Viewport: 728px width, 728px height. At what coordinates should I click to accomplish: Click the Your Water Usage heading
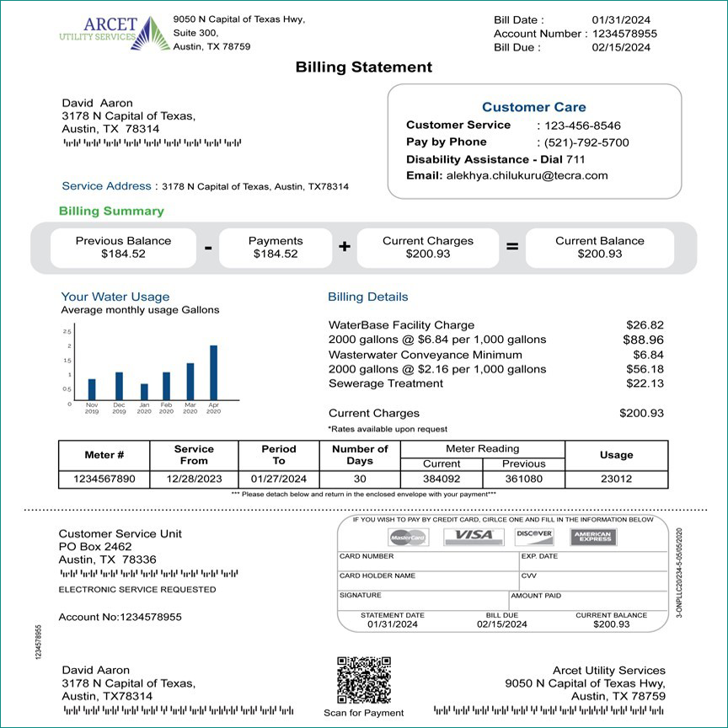tap(115, 297)
